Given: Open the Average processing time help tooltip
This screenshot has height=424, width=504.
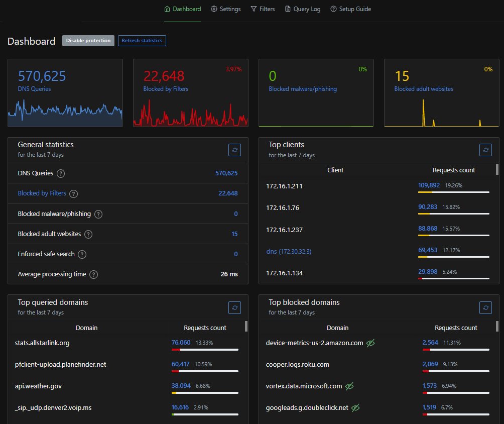Looking at the screenshot, I should tap(93, 274).
